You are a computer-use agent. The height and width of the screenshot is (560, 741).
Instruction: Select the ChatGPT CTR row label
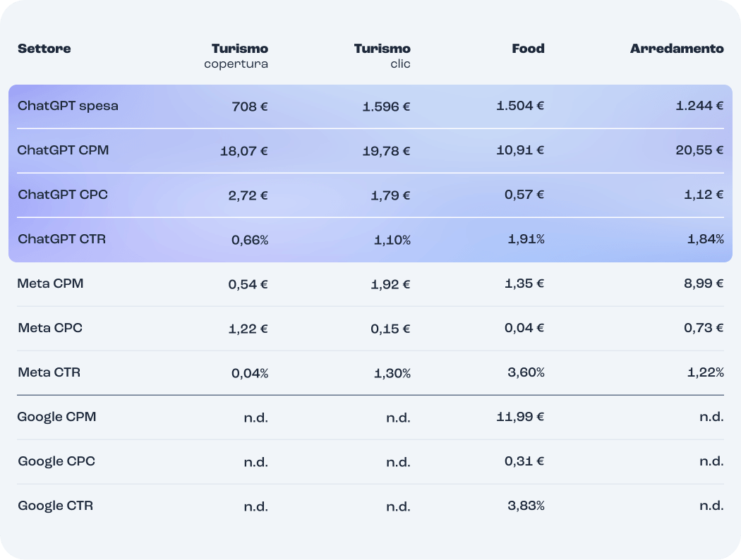click(62, 239)
